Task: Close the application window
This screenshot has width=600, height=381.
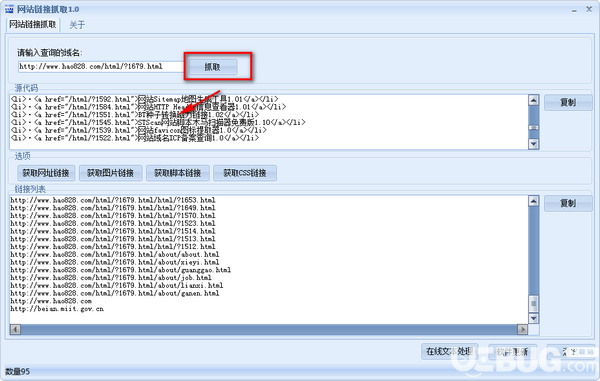Action: click(589, 9)
